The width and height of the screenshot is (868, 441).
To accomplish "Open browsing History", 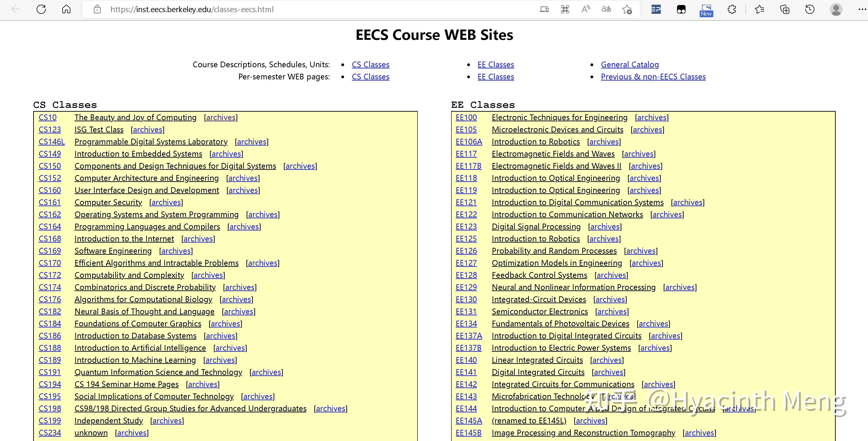I will point(810,9).
